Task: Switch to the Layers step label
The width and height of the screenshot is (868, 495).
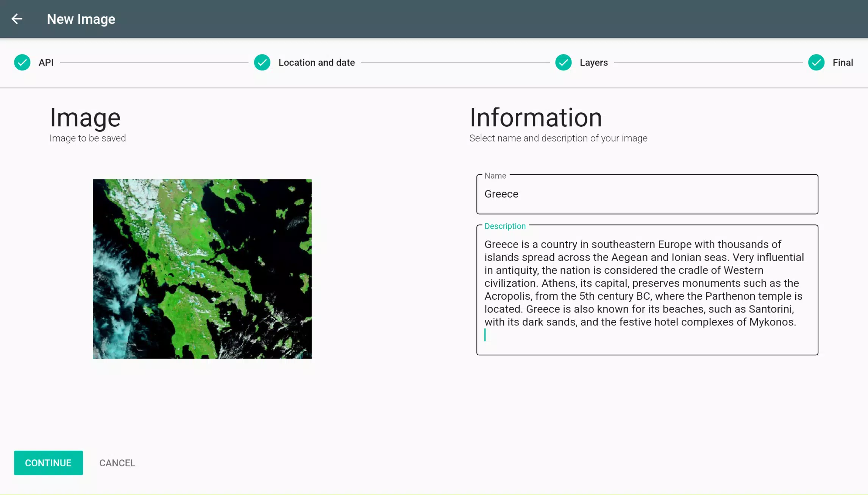Action: click(x=593, y=62)
